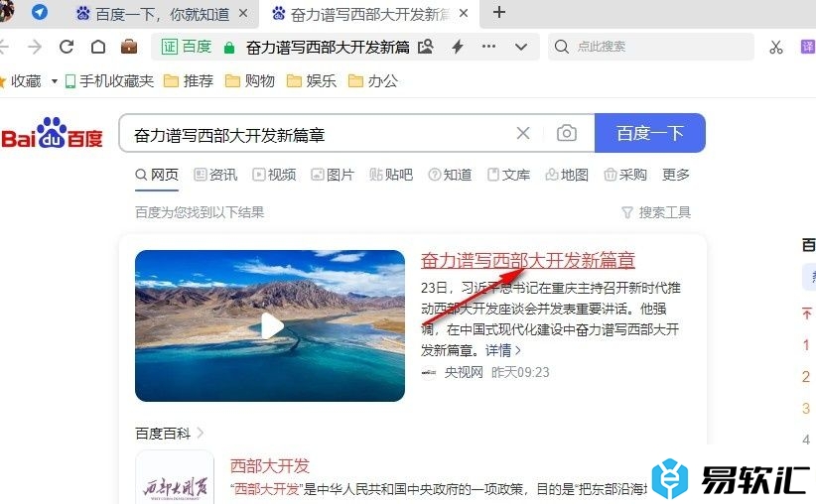Screen dimensions: 816x504
Task: Click the purple translate icon
Action: point(808,47)
